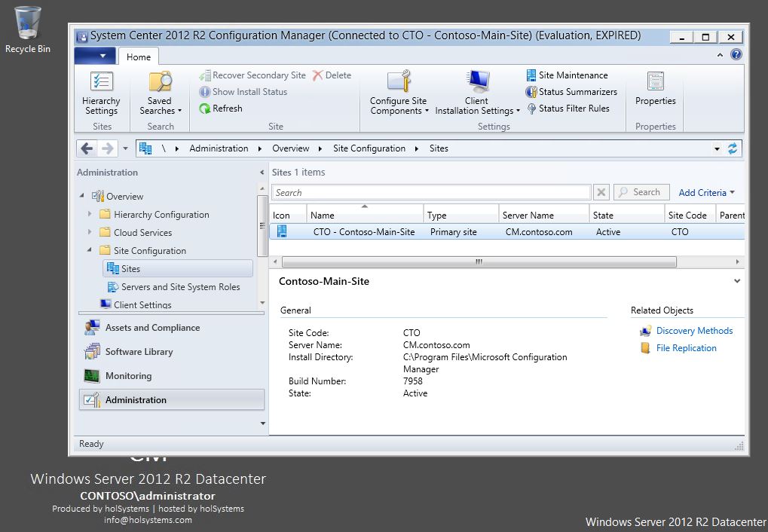This screenshot has height=532, width=768.
Task: Open the address bar dropdown arrow
Action: (717, 149)
